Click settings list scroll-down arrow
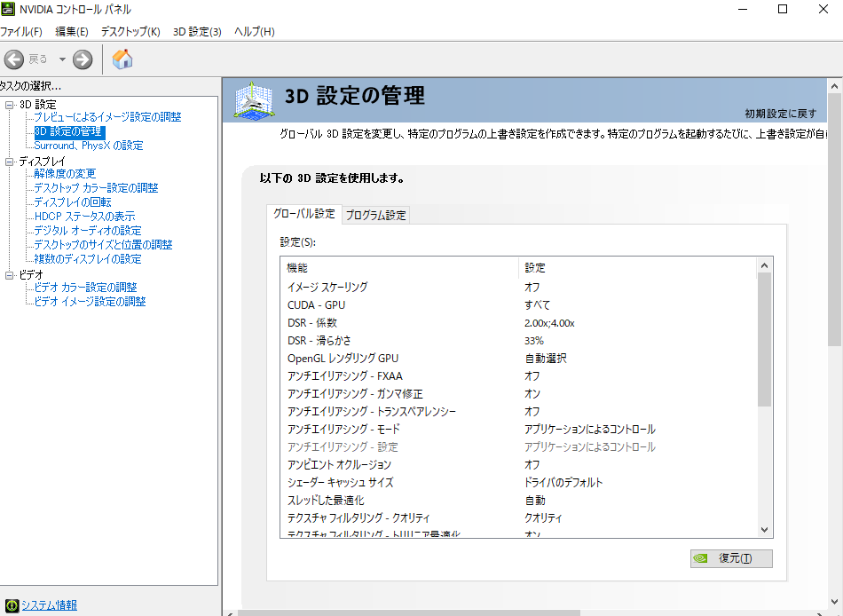Image resolution: width=843 pixels, height=616 pixels. 765,530
